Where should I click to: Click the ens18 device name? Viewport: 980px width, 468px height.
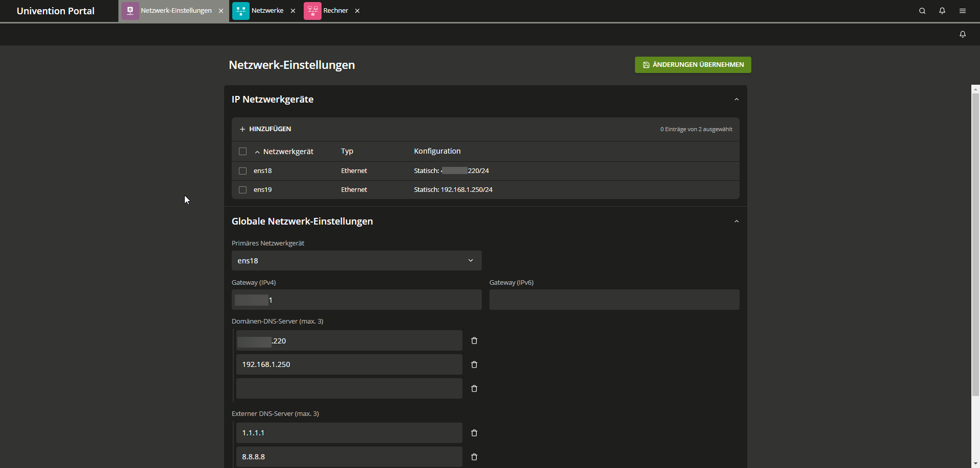pyautogui.click(x=262, y=171)
